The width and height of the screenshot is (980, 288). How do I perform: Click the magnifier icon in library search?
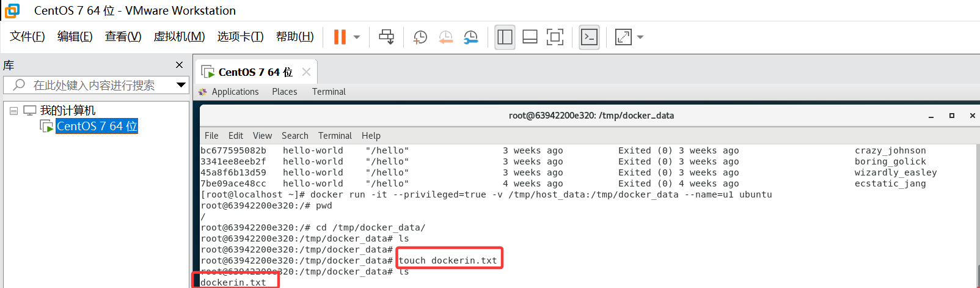coord(20,85)
